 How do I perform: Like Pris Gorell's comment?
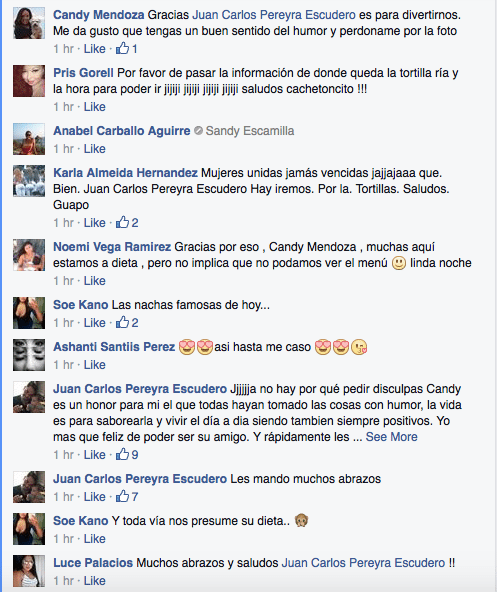(94, 107)
